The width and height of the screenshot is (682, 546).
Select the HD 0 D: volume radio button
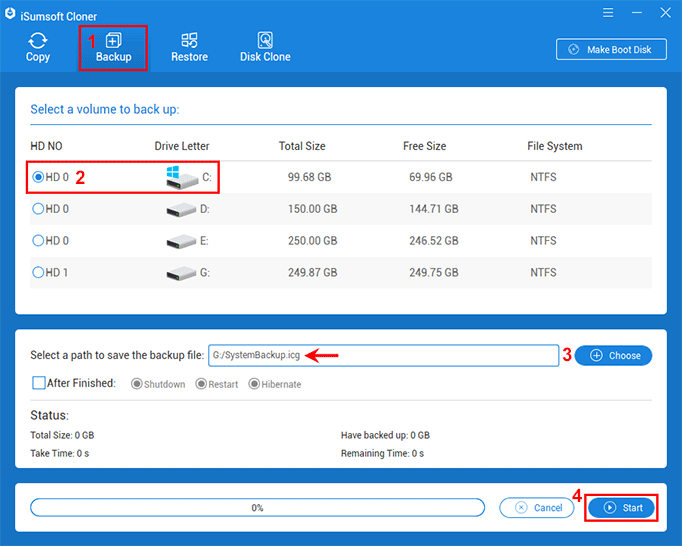(x=38, y=209)
